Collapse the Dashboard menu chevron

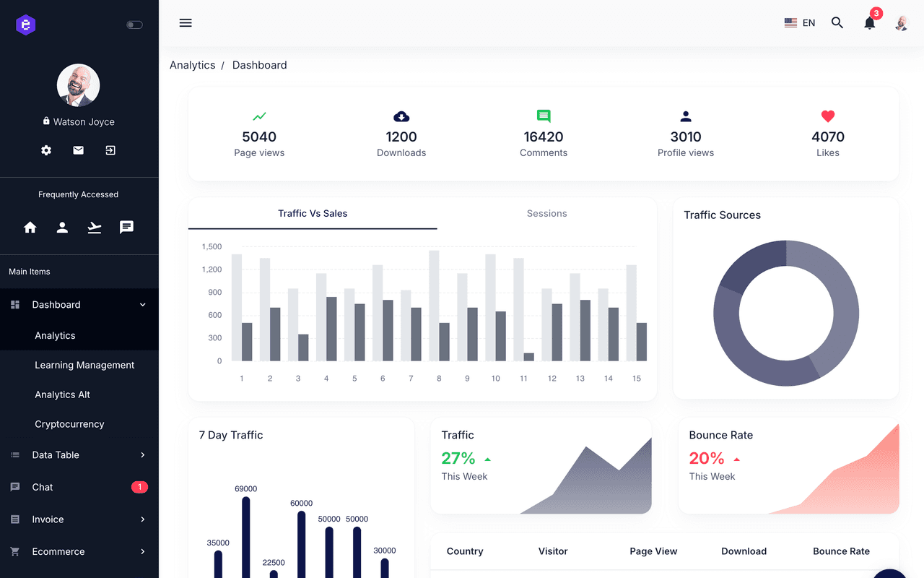pos(142,305)
